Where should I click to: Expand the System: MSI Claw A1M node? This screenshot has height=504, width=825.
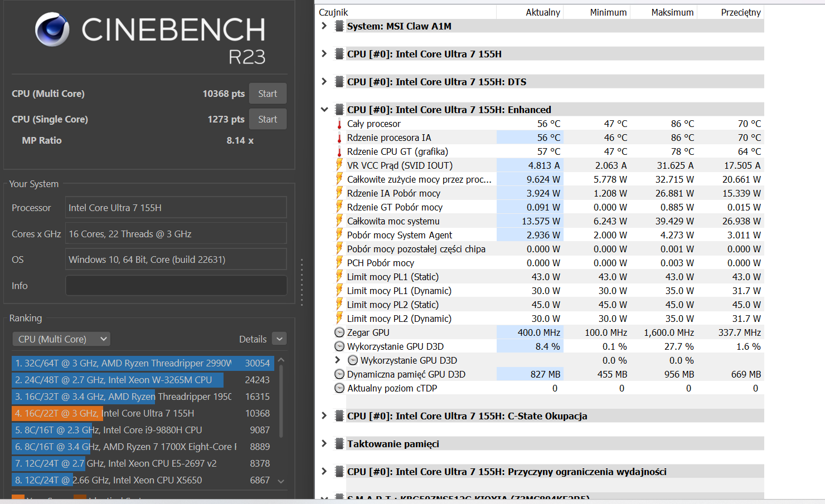tap(324, 26)
